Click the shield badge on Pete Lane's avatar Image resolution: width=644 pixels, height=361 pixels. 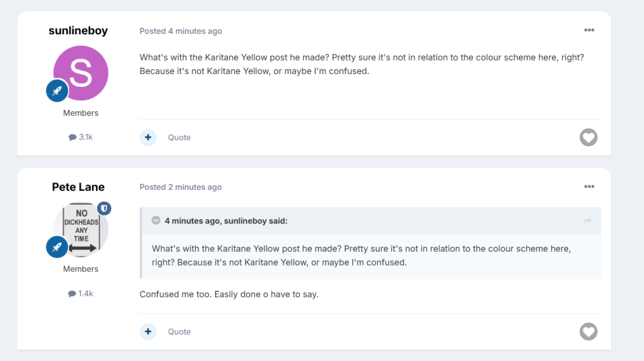pyautogui.click(x=104, y=208)
